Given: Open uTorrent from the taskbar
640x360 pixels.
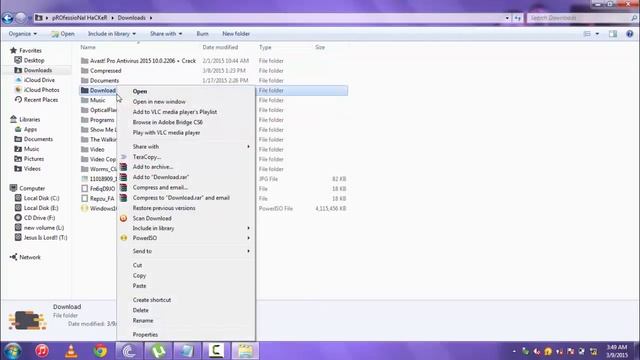Looking at the screenshot, I should click(x=158, y=351).
